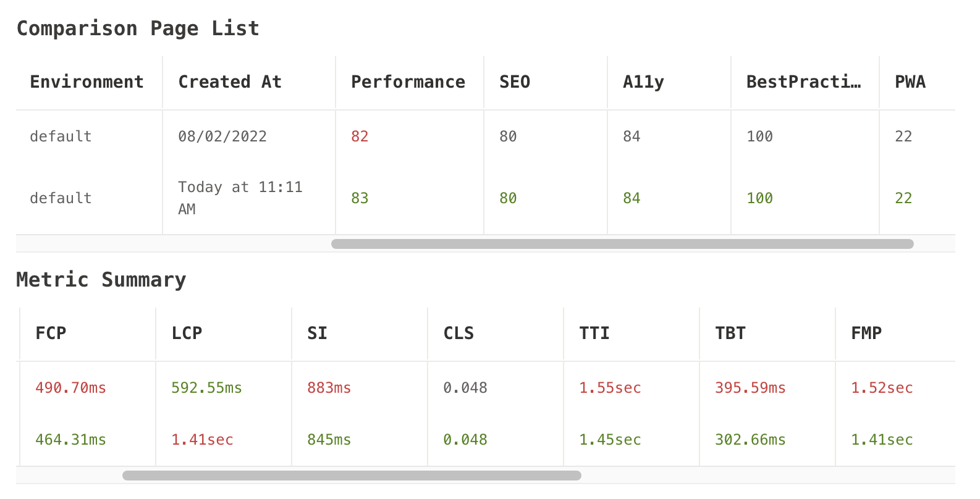
Task: Click the Environment column header
Action: [87, 82]
